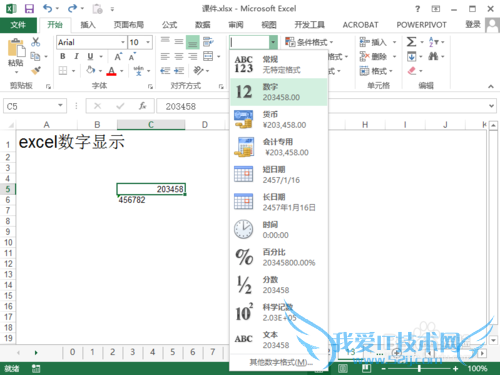Choose 文本 text format
Image resolution: width=500 pixels, height=375 pixels.
coord(279,340)
